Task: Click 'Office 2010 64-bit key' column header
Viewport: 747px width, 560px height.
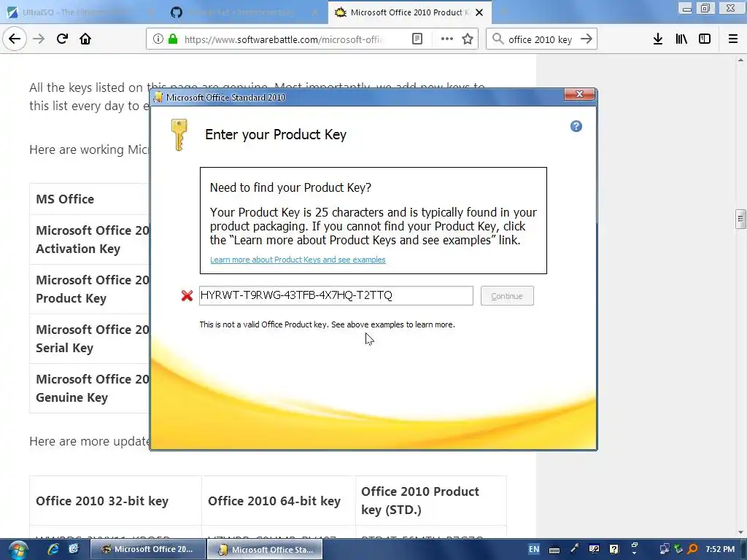Action: click(278, 501)
